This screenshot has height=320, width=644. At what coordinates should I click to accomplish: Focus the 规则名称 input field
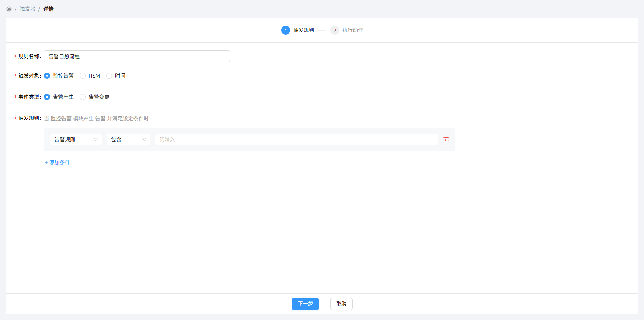pos(137,56)
